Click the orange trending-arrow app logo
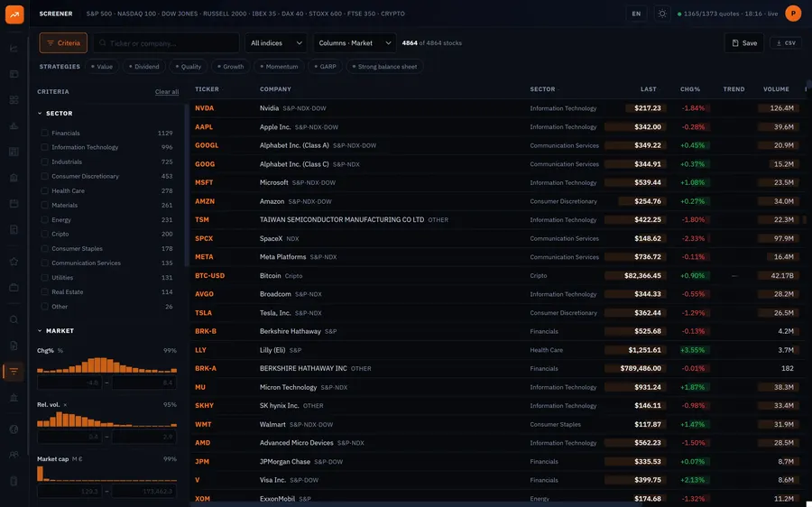This screenshot has width=812, height=507. coord(14,14)
